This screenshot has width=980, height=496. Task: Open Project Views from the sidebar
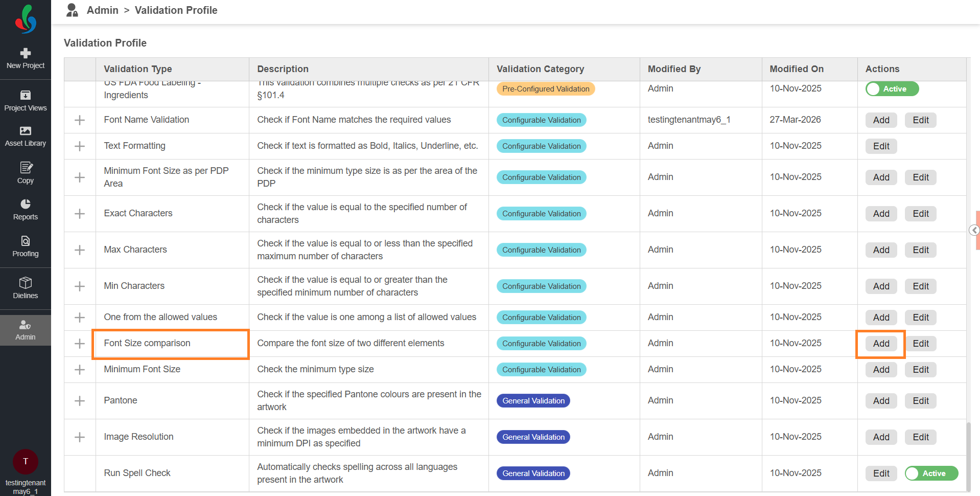[x=26, y=96]
